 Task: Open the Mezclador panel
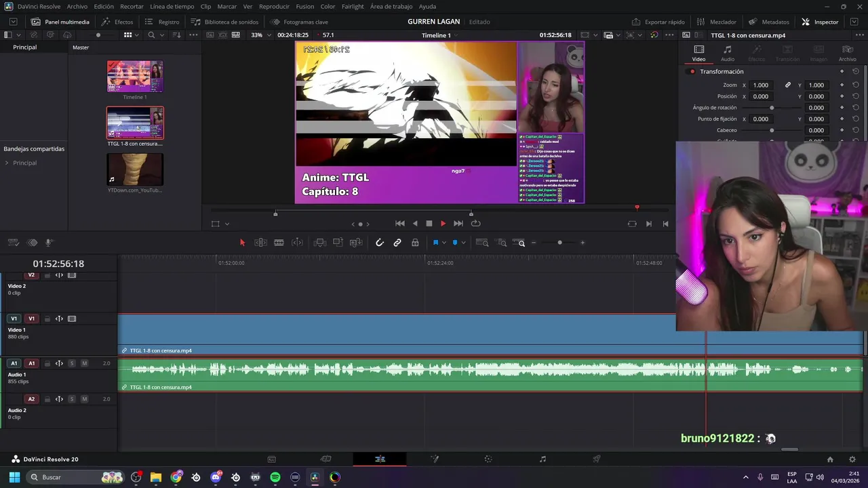(x=716, y=22)
